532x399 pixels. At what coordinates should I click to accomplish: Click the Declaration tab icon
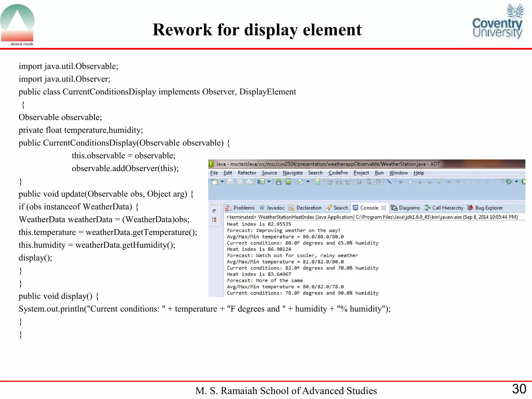click(x=291, y=208)
